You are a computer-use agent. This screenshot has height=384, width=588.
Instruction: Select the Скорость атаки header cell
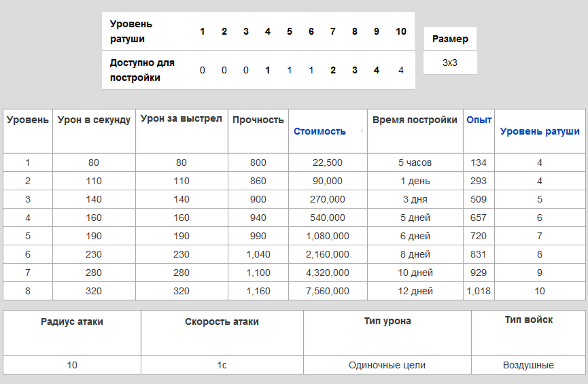(x=222, y=322)
